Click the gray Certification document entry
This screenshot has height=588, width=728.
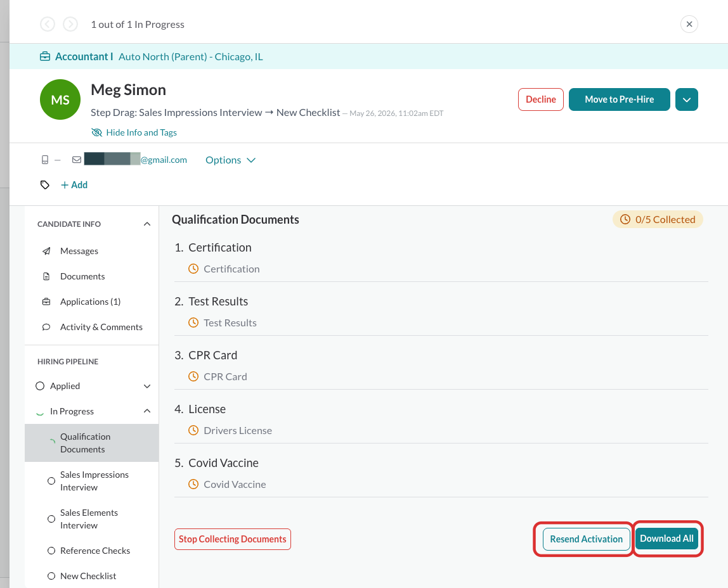231,269
